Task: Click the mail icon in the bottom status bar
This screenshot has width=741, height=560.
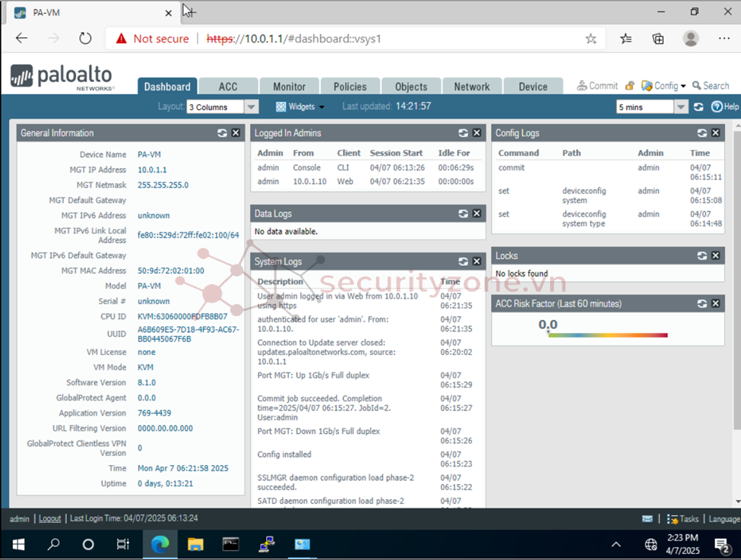Action: pos(648,519)
